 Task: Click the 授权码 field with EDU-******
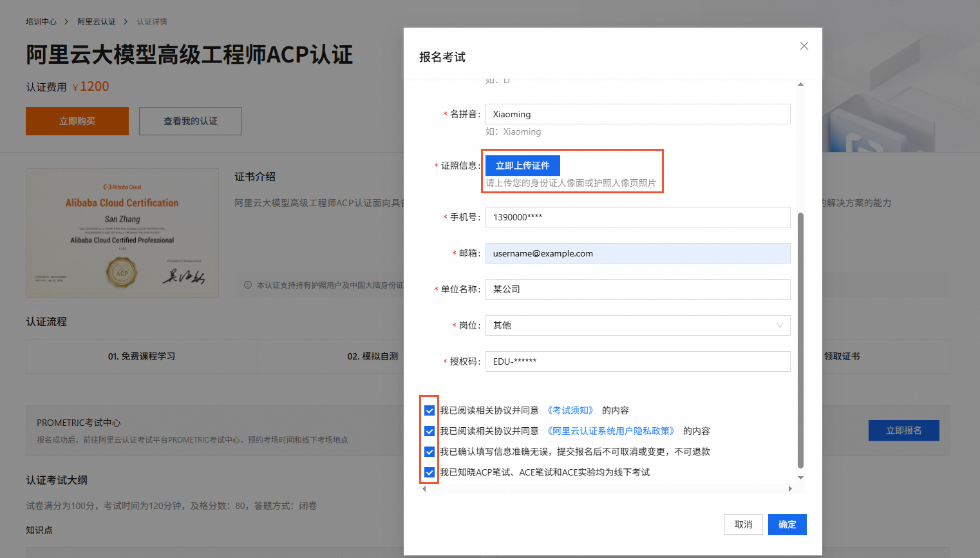pyautogui.click(x=637, y=361)
